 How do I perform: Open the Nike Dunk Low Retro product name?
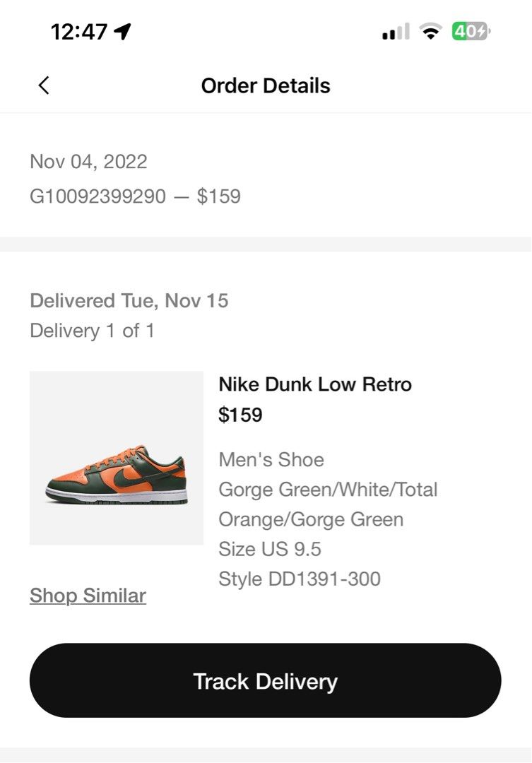coord(315,384)
